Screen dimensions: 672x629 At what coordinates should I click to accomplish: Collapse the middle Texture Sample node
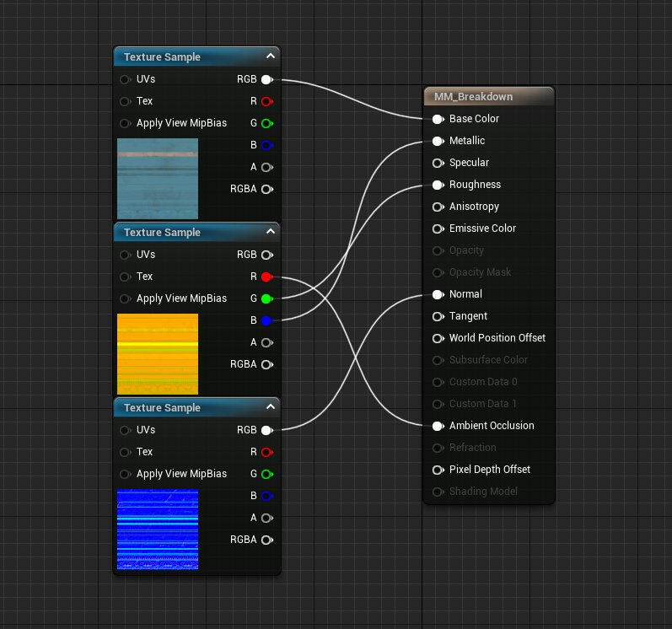271,231
